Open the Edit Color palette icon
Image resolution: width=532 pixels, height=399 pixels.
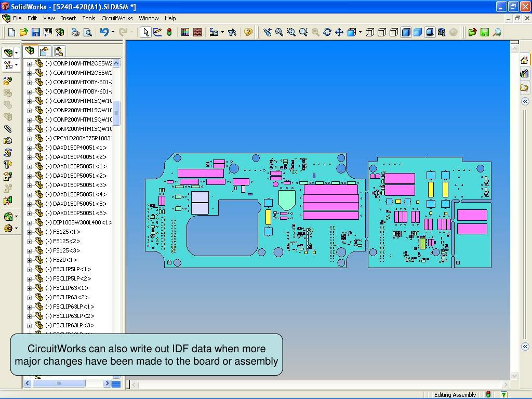click(x=185, y=32)
